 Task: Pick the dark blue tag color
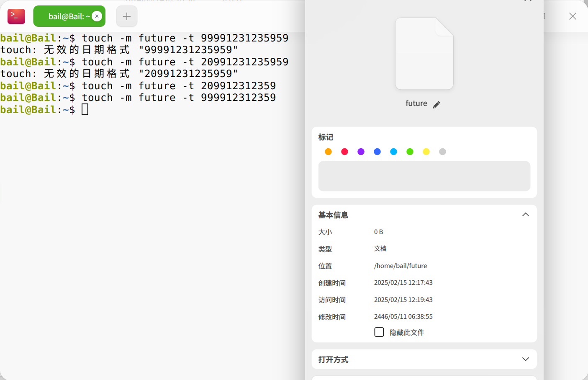(x=377, y=152)
